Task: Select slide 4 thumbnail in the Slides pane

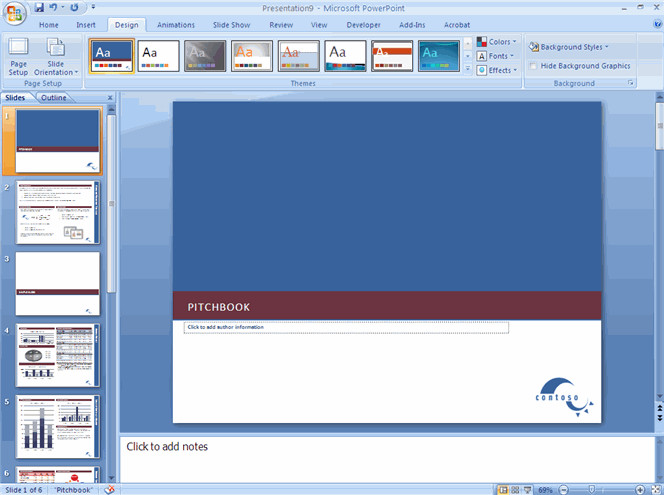Action: click(x=58, y=355)
